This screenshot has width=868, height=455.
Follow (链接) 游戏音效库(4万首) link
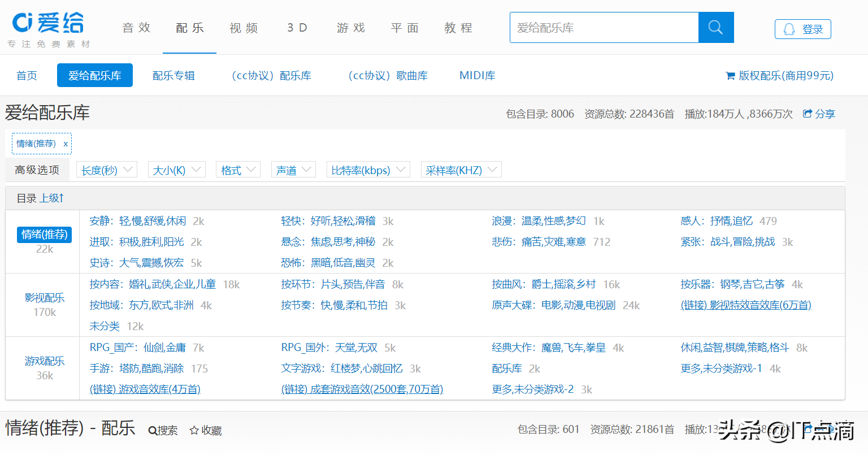click(145, 389)
